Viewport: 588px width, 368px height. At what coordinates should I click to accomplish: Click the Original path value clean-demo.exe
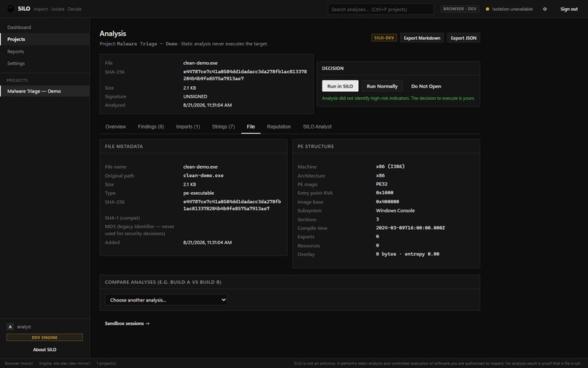coord(204,175)
